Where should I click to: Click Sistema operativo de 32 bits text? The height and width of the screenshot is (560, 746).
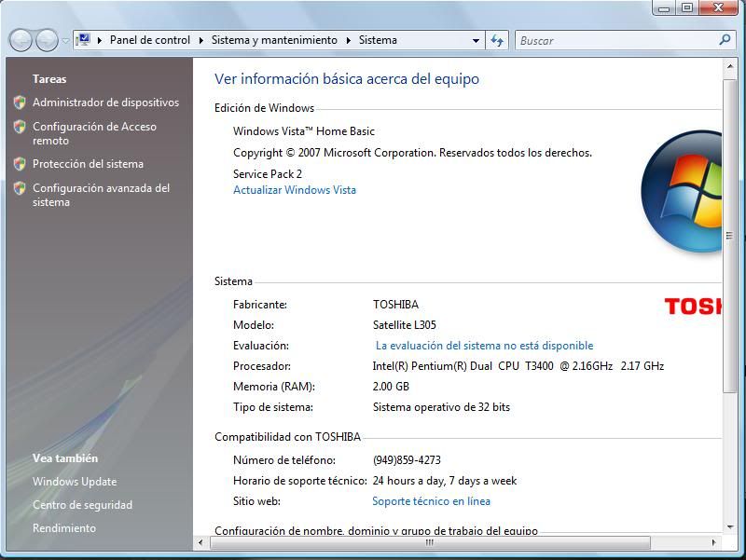tap(441, 407)
